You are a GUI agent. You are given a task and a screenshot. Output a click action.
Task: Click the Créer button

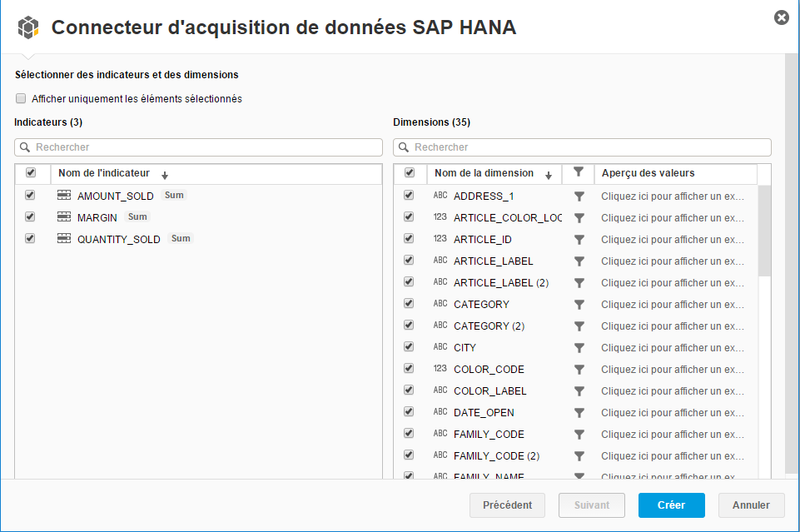tap(672, 505)
